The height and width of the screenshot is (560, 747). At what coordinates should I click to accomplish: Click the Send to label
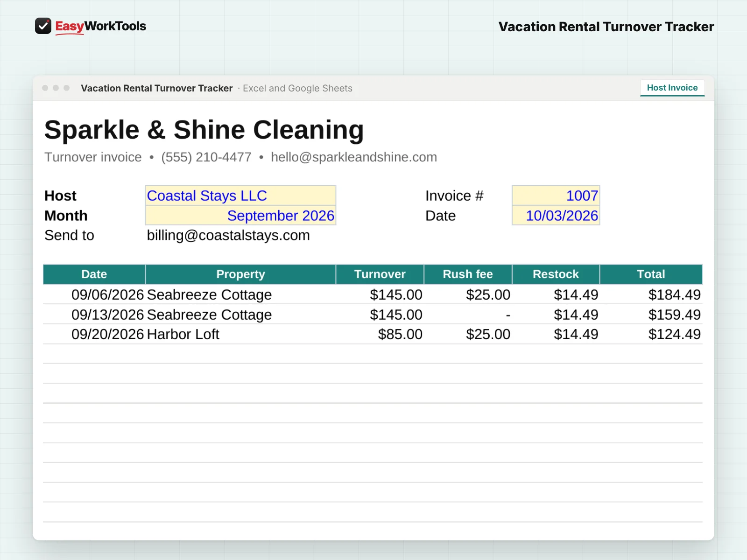(x=69, y=235)
